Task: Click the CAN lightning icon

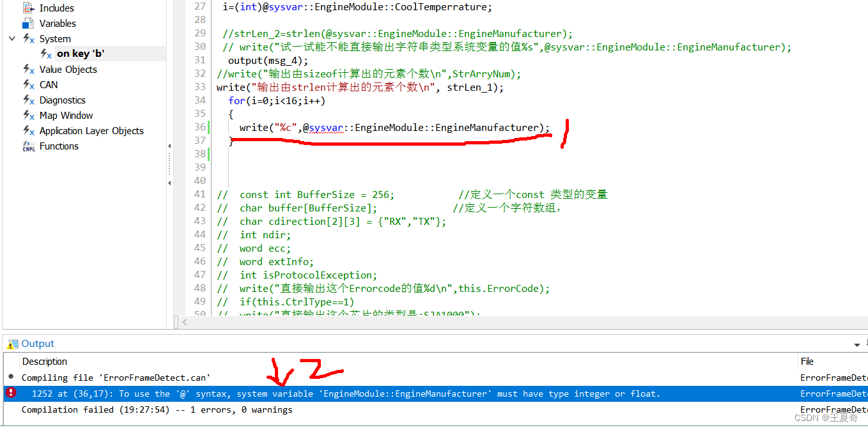Action: coord(29,85)
